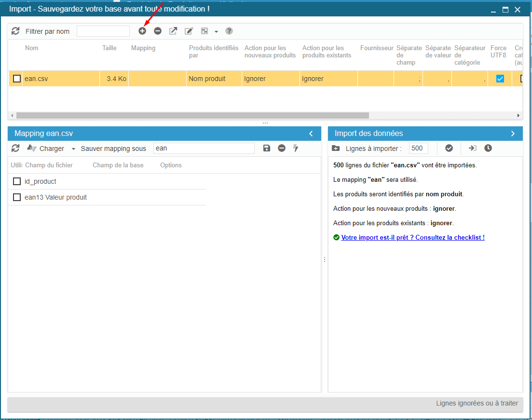This screenshot has height=420, width=532.
Task: Open the 'Lignes ignorées ou à traiter' section
Action: 477,404
